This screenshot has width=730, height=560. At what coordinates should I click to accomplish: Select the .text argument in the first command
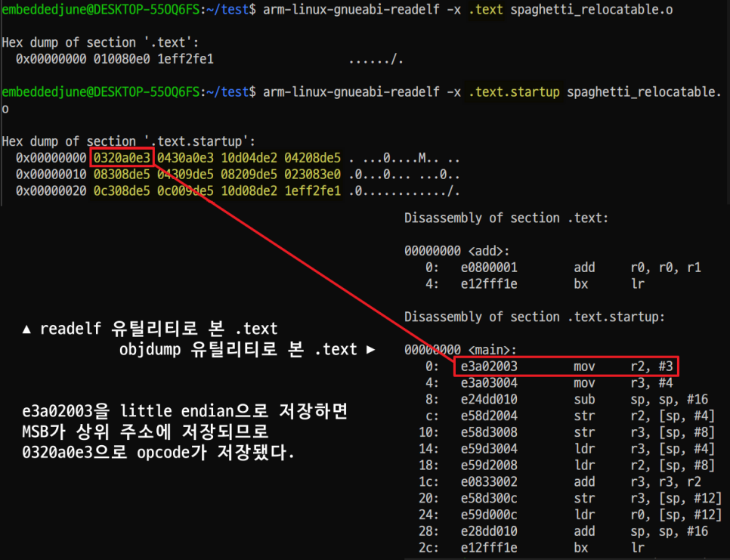(x=487, y=11)
